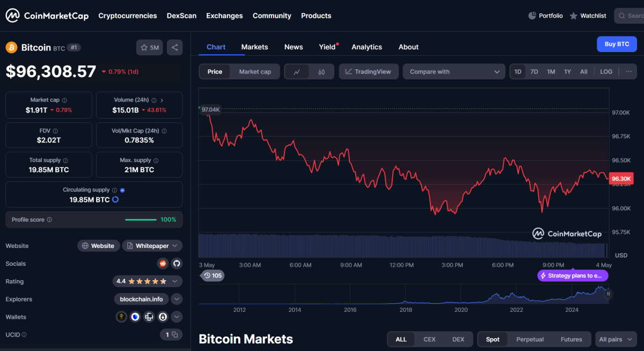The image size is (644, 351).
Task: Open the Cryptocurrencies menu
Action: [128, 16]
